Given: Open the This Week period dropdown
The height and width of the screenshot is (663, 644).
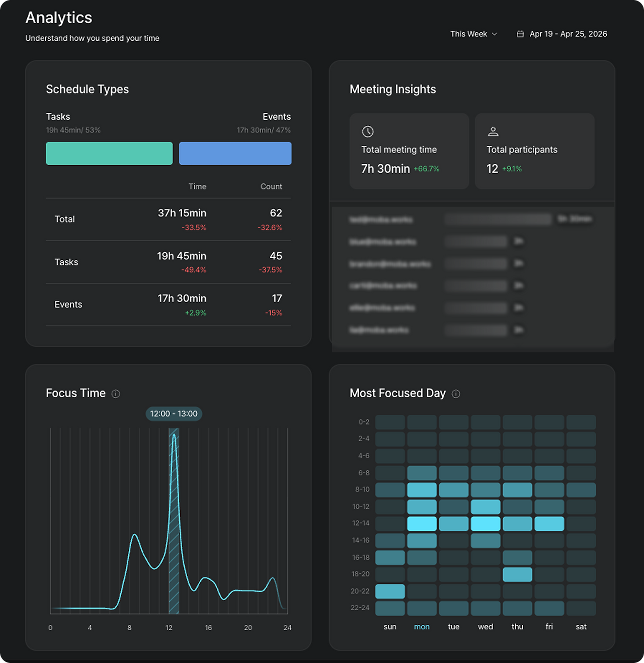Looking at the screenshot, I should point(473,34).
